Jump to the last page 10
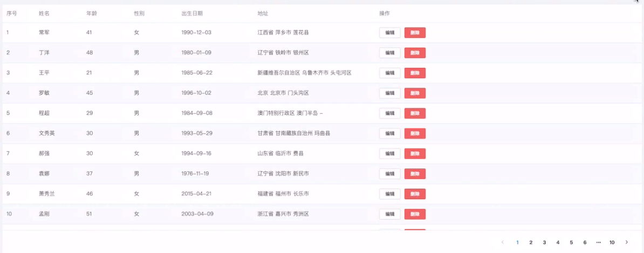Viewport: 644px width, 253px height. [612, 242]
